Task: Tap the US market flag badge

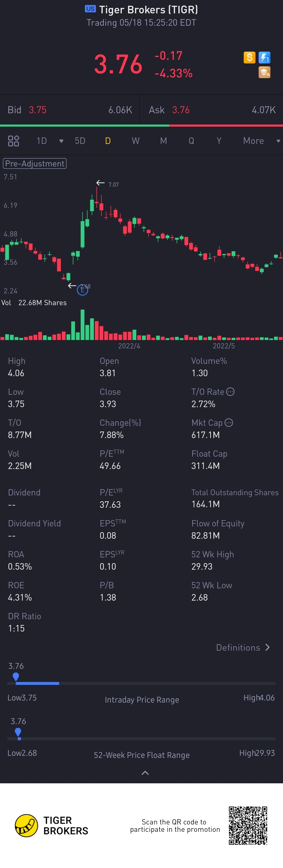Action: (90, 9)
